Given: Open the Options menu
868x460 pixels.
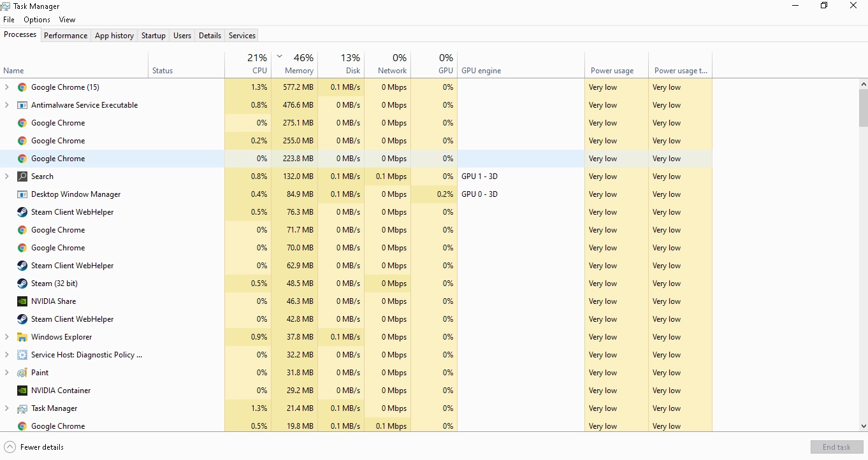Looking at the screenshot, I should pos(36,20).
